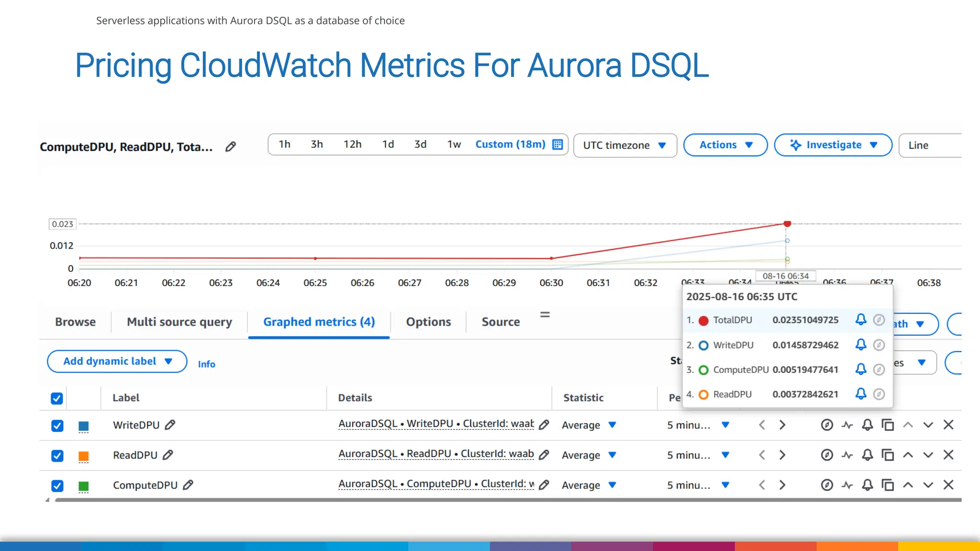The height and width of the screenshot is (551, 980).
Task: Create alarm bell for WriteDPU row
Action: pyautogui.click(x=868, y=425)
